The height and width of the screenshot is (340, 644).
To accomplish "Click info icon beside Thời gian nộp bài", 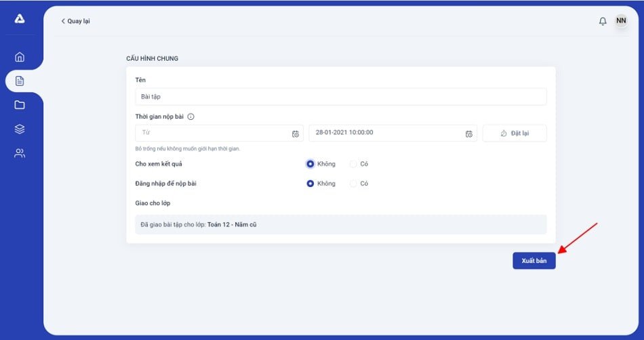I will (x=190, y=116).
